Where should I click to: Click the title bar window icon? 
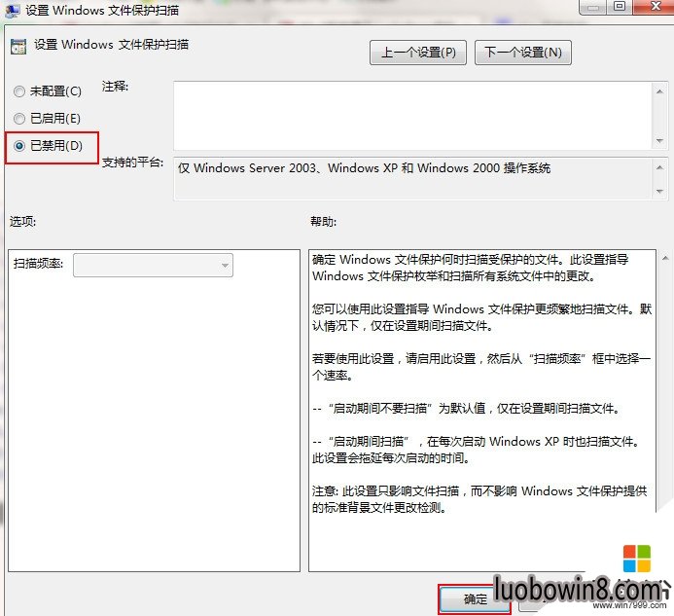pyautogui.click(x=11, y=10)
